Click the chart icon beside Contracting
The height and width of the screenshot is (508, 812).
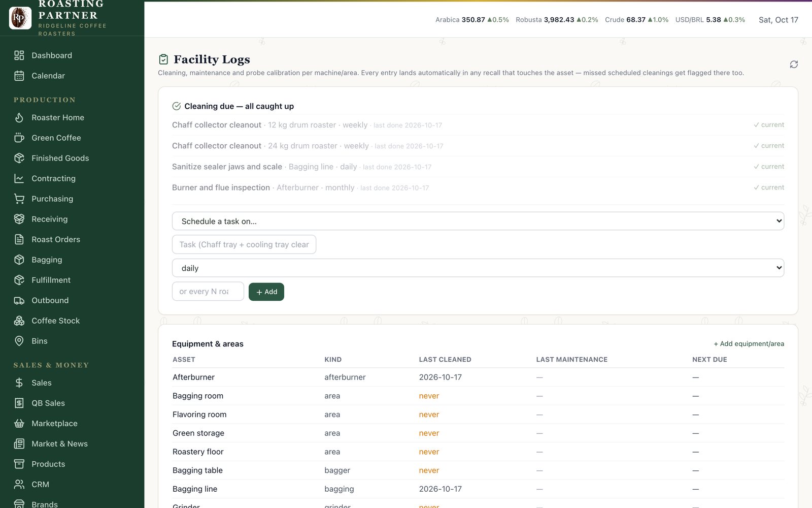(x=19, y=178)
